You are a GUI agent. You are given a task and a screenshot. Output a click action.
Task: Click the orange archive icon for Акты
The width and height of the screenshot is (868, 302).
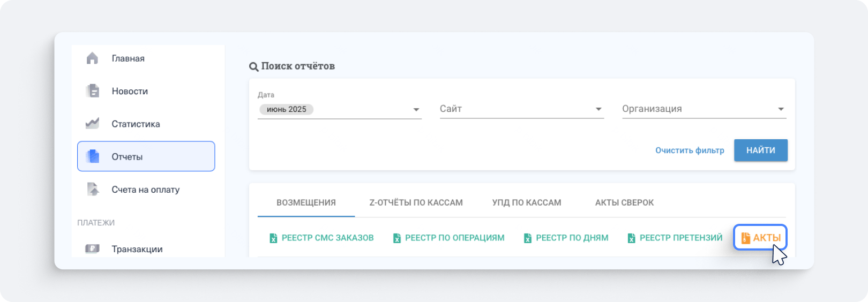pos(745,238)
